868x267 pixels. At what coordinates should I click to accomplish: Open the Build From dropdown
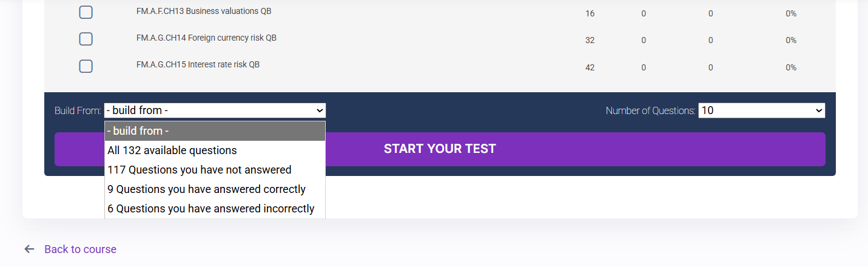[x=215, y=110]
